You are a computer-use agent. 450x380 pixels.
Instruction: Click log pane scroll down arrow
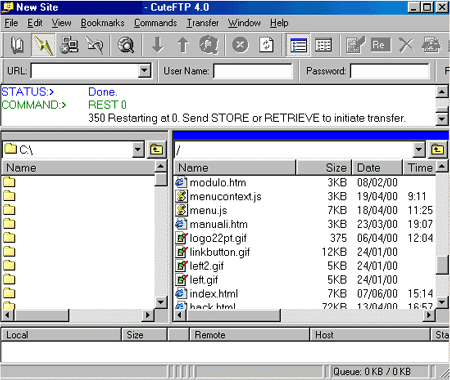click(442, 118)
